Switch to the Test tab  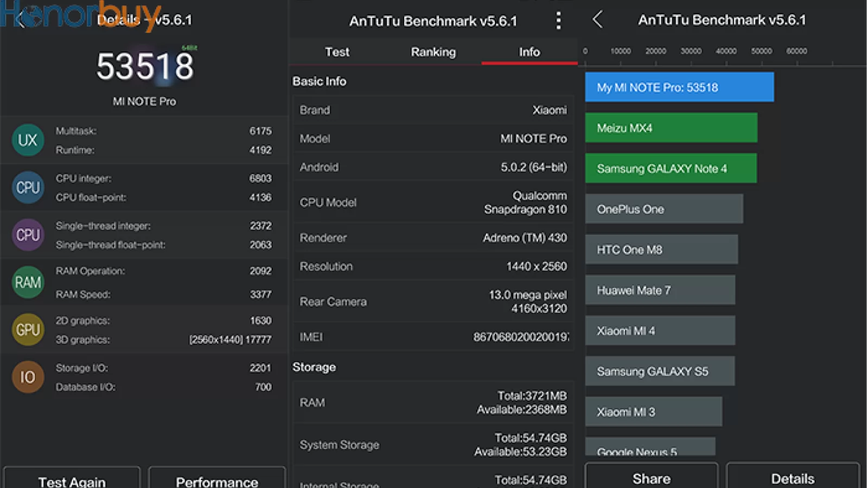tap(337, 52)
